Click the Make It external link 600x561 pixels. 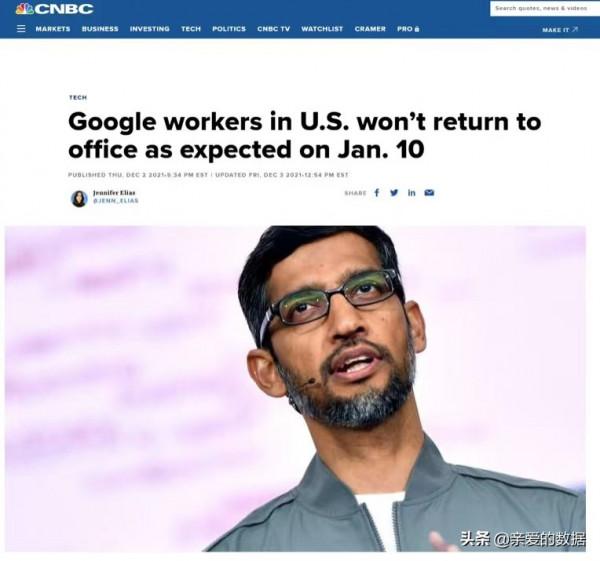pos(560,29)
